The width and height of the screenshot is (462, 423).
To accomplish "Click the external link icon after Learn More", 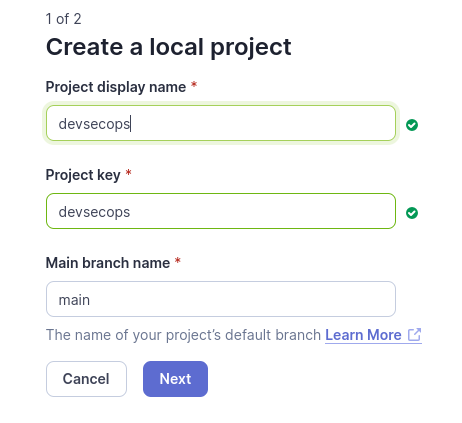I will (415, 335).
